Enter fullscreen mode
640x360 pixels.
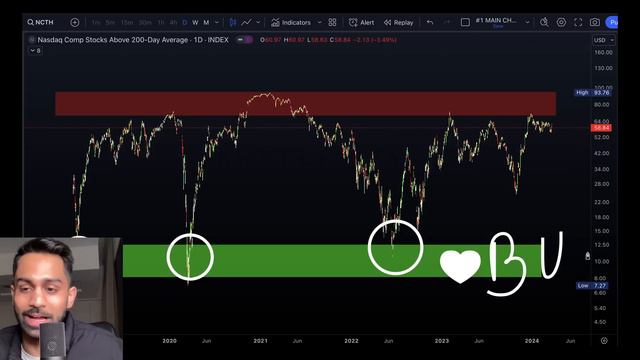[x=578, y=22]
